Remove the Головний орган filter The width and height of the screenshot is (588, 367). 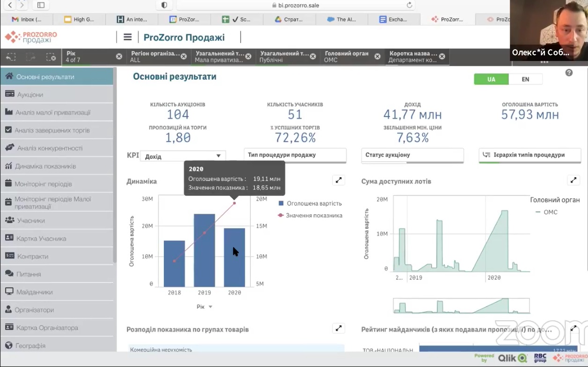(x=377, y=57)
